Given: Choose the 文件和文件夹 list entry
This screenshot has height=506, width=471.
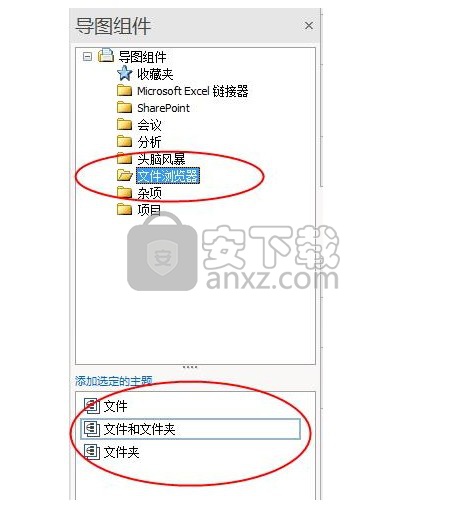Looking at the screenshot, I should 190,429.
